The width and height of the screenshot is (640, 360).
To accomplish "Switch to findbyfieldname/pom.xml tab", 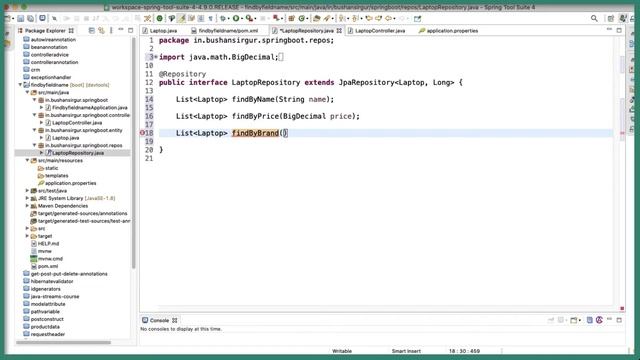I will point(225,31).
